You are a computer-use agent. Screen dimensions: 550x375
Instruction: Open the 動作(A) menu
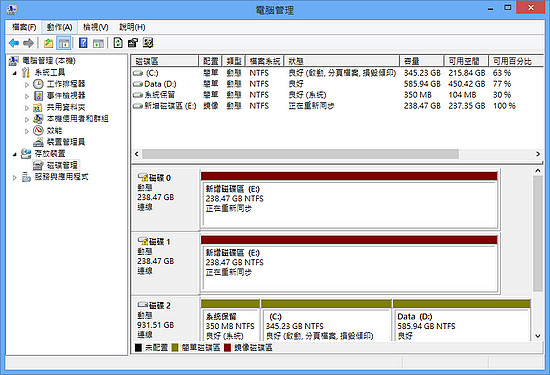[x=59, y=27]
